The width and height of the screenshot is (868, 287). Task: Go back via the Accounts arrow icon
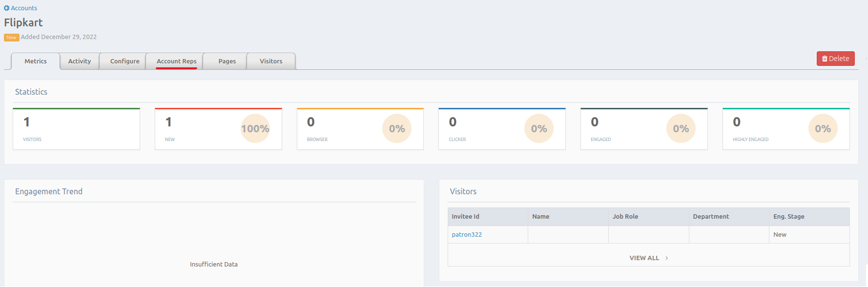(7, 8)
